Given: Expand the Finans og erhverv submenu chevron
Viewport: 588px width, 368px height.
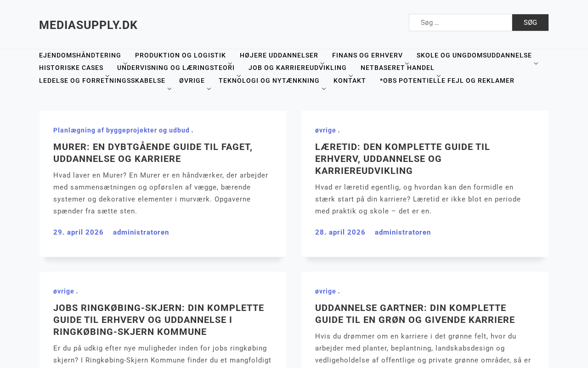Looking at the screenshot, I should [407, 63].
